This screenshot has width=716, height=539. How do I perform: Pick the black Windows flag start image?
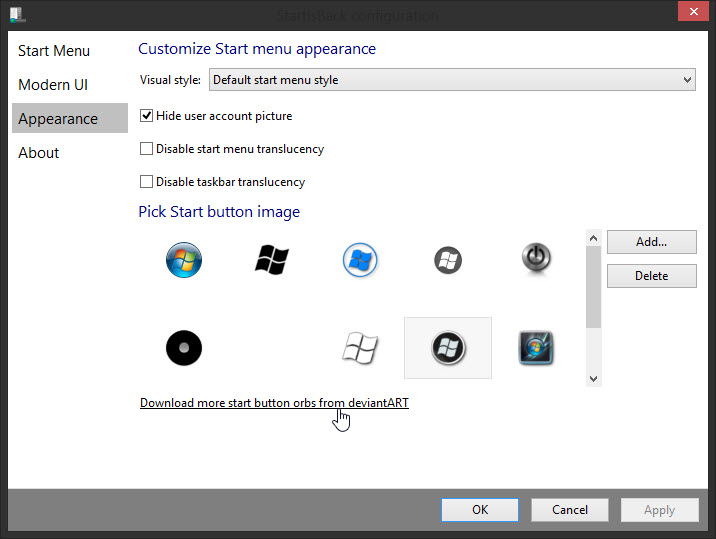[272, 260]
